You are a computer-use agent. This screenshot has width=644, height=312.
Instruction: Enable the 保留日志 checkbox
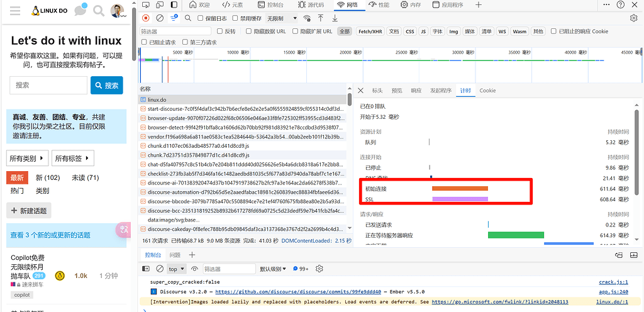pos(201,18)
